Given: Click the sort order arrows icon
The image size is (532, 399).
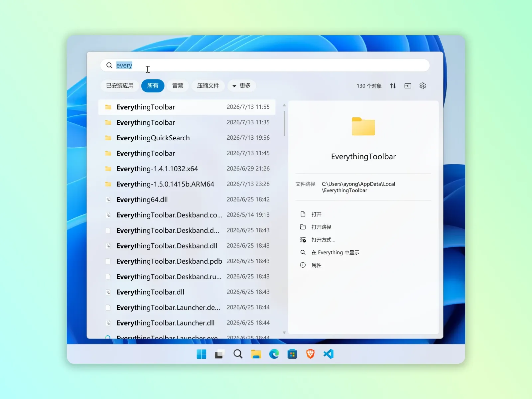Looking at the screenshot, I should pos(393,86).
